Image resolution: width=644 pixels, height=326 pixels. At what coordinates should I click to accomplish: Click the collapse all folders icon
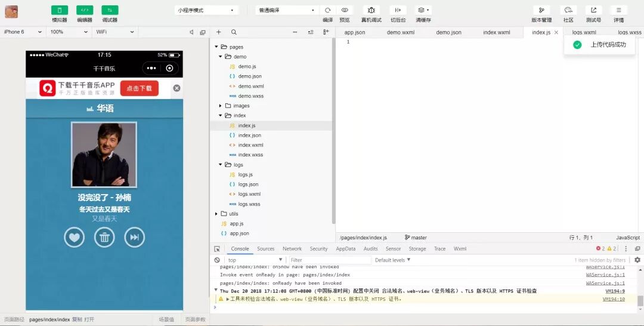311,32
